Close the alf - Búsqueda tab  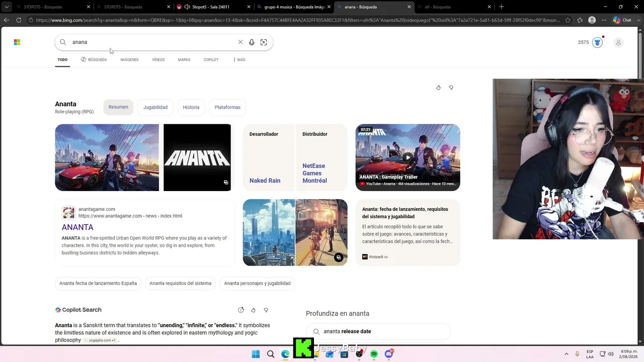(489, 7)
